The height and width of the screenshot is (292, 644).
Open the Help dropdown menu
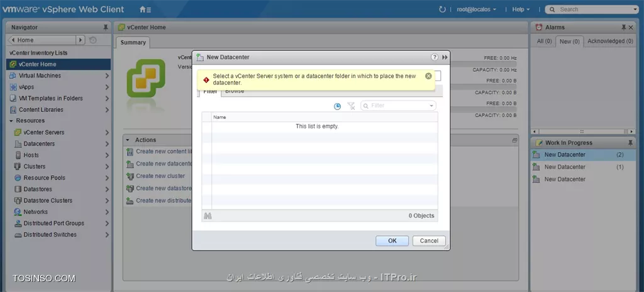[521, 9]
